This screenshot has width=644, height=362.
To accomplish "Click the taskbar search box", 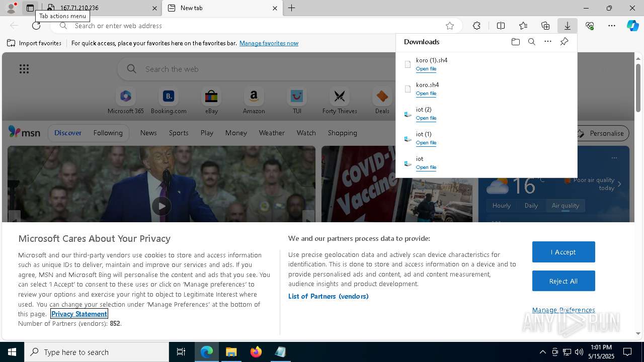I will tap(97, 352).
